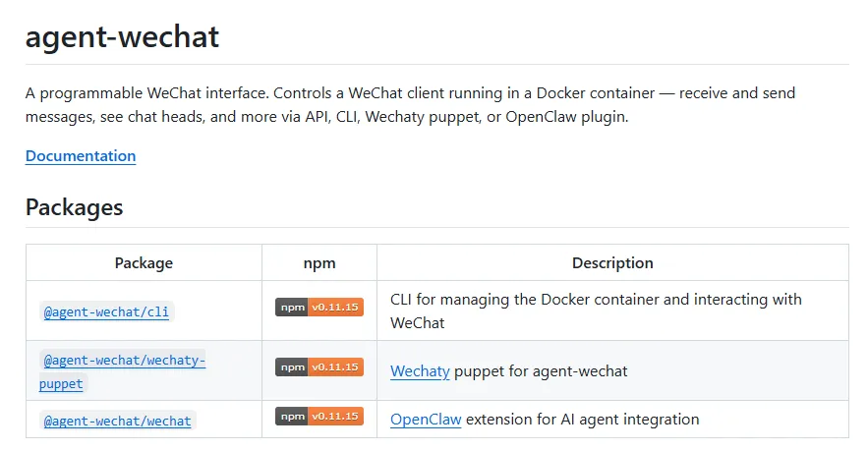Click the divider line beneath the Packages heading
Screen dimensions: 868x451
click(x=436, y=228)
